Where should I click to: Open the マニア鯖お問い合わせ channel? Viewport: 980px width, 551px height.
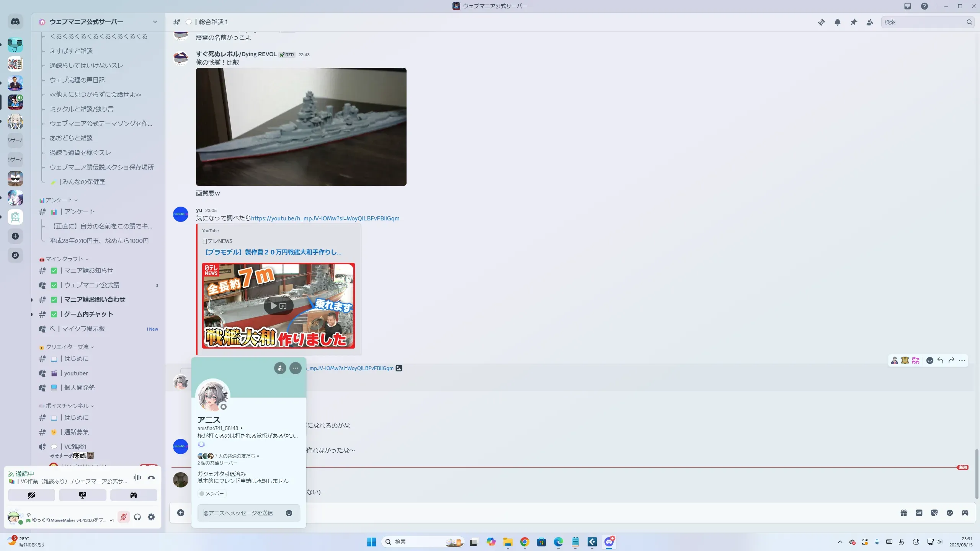[95, 300]
